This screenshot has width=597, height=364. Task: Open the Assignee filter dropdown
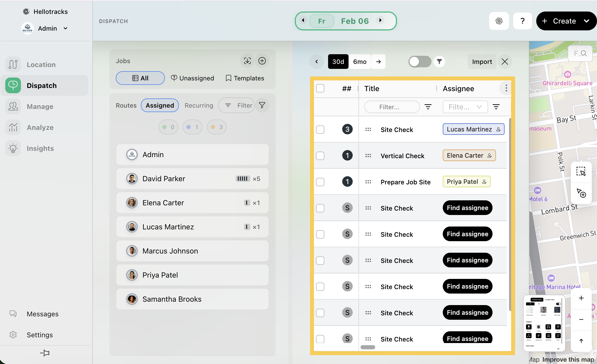465,107
